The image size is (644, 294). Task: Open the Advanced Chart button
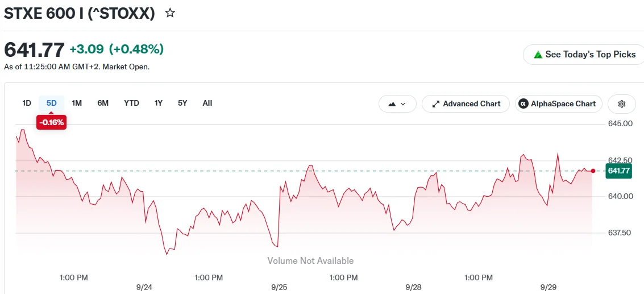[466, 103]
